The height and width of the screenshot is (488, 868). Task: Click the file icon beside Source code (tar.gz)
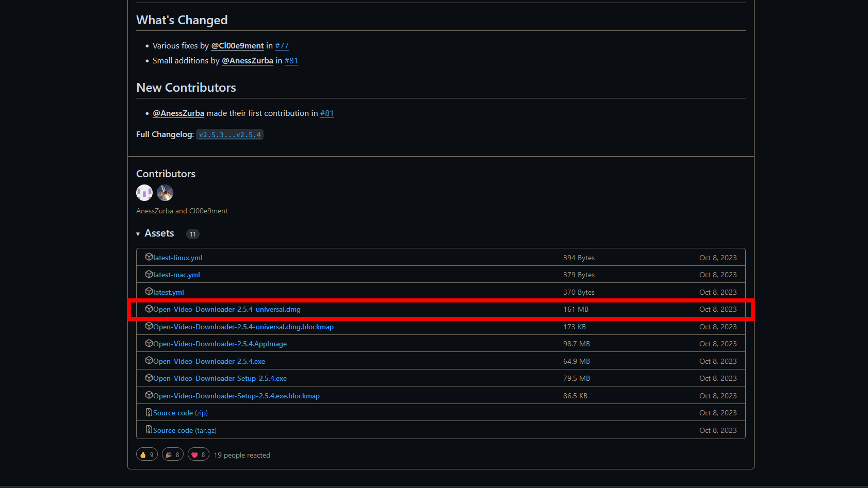pos(149,429)
